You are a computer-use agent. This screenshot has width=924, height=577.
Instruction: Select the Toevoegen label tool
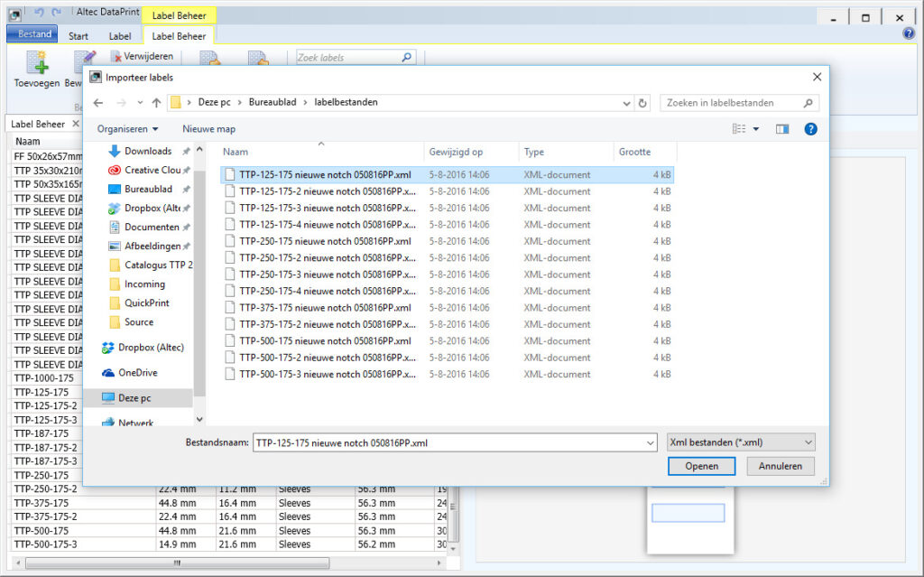tap(37, 68)
